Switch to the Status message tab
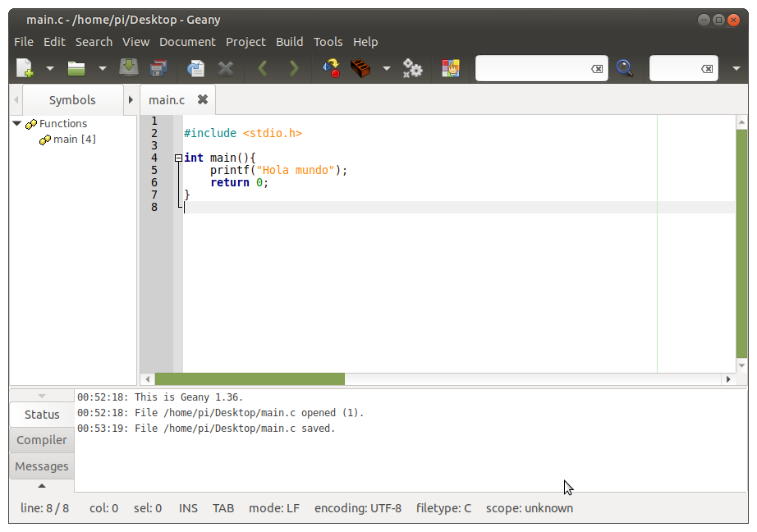 (42, 415)
